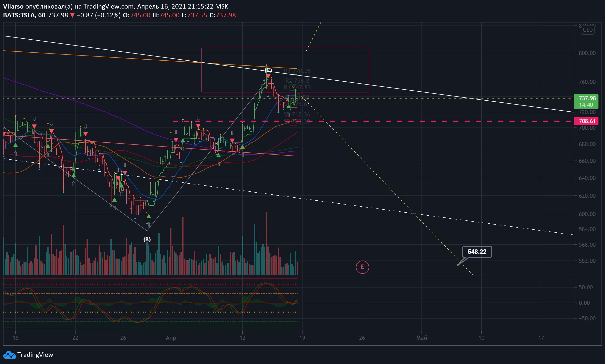Click the red down triangle beside -0.87
The width and height of the screenshot is (605, 364).
point(72,15)
